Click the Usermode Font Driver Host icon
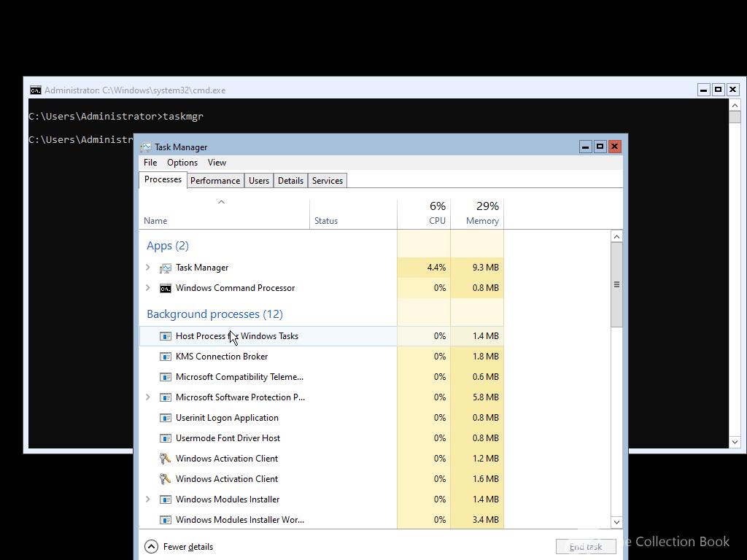Screen dimensions: 747x560 point(166,438)
